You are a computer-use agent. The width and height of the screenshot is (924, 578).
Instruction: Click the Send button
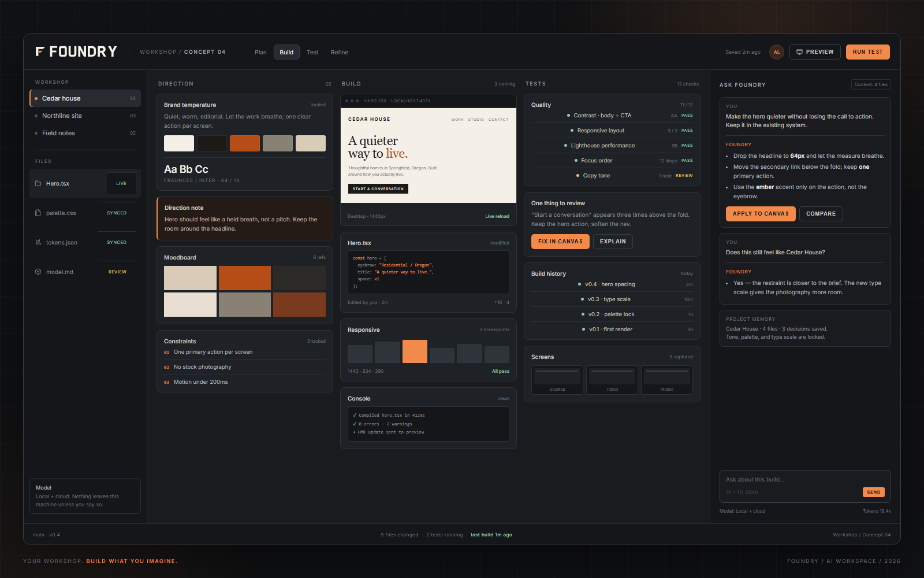click(874, 492)
